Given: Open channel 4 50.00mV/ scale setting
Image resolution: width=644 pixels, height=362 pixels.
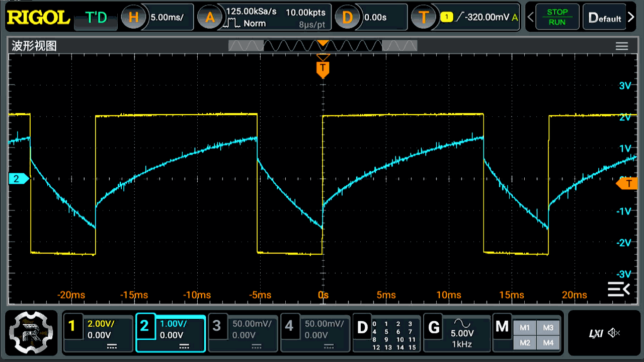Looking at the screenshot, I should [325, 324].
